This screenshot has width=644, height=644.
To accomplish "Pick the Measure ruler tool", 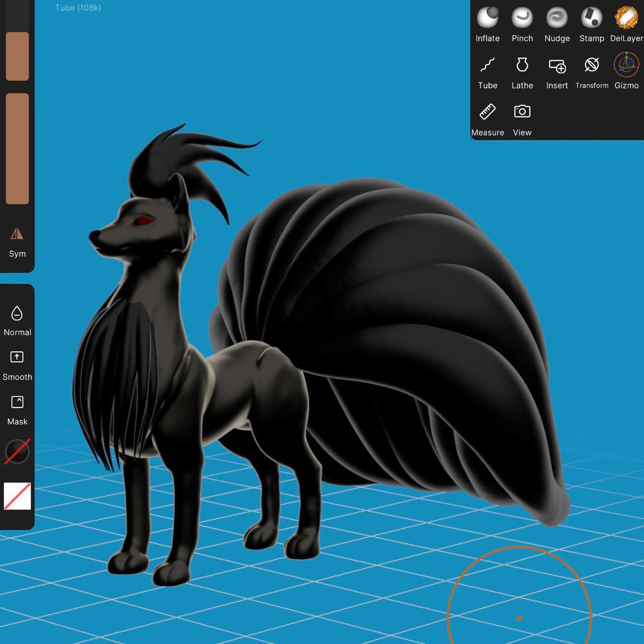I will point(488,119).
